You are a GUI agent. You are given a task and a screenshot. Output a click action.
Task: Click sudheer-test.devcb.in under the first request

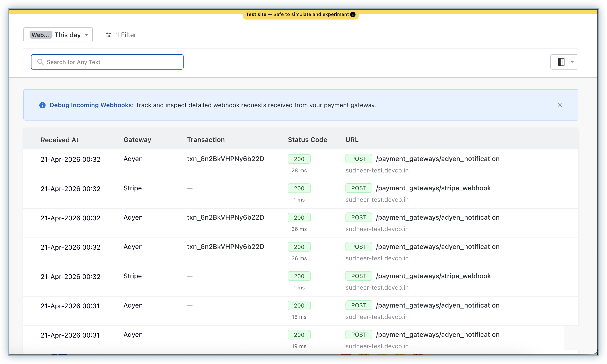coord(377,170)
